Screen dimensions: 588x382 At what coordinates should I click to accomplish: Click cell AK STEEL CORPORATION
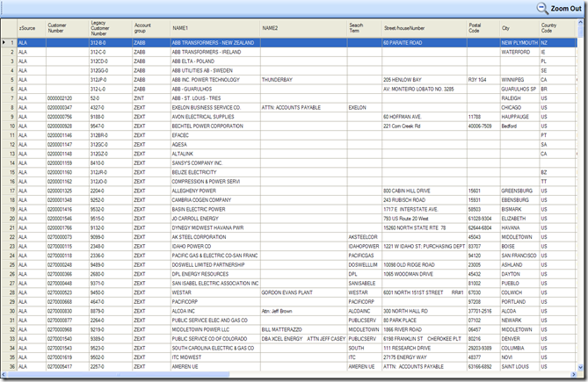pos(215,237)
